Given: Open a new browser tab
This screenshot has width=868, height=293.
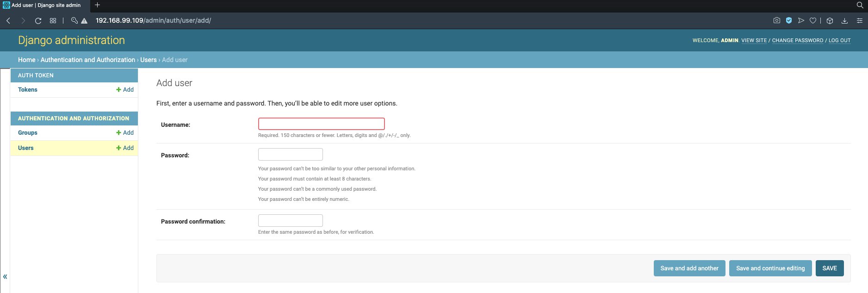Looking at the screenshot, I should 97,5.
